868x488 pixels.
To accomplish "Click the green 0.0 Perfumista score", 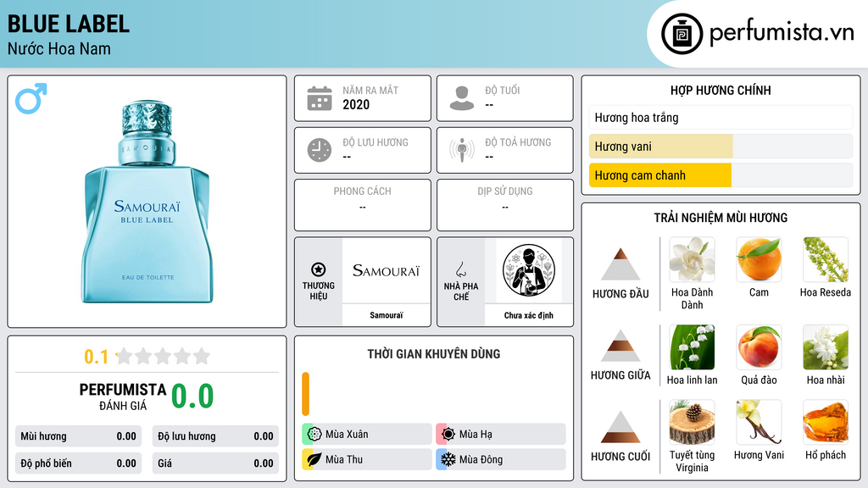I will click(192, 396).
